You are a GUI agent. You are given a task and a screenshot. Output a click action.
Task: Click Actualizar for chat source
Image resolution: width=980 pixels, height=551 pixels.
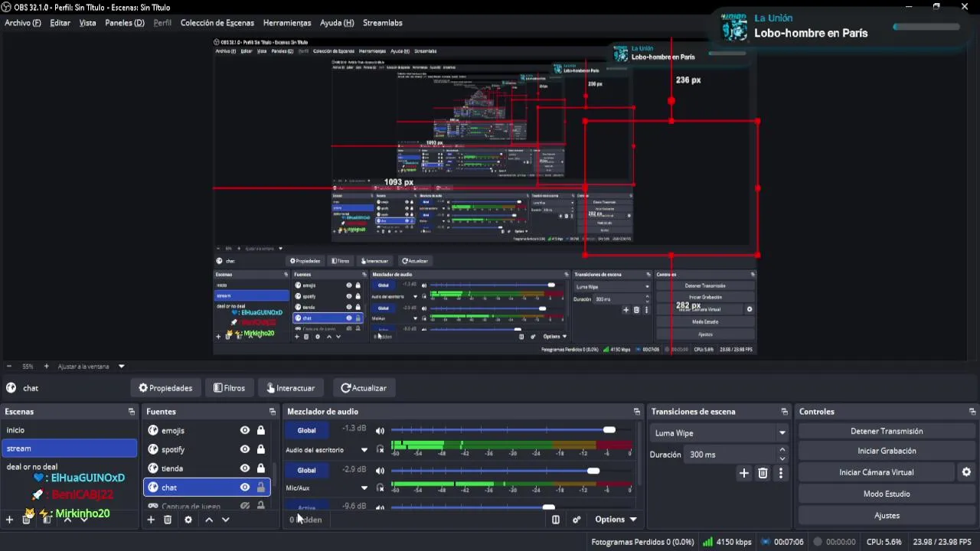pyautogui.click(x=364, y=388)
